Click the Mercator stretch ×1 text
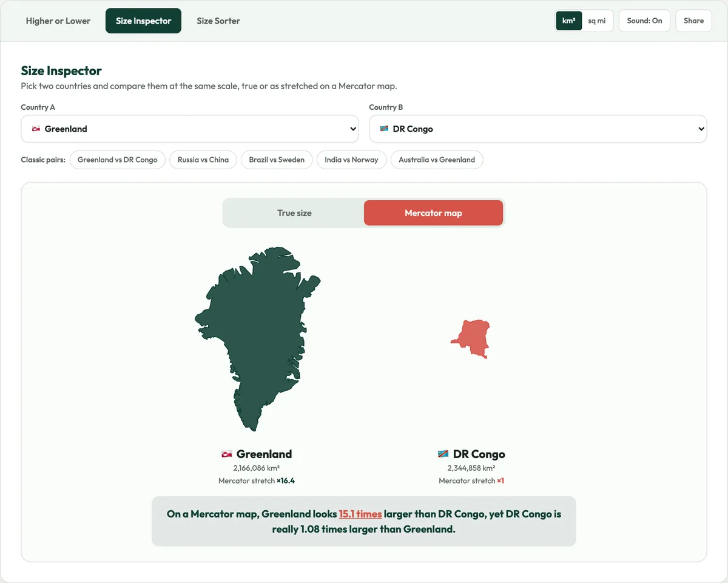This screenshot has height=583, width=728. (471, 480)
